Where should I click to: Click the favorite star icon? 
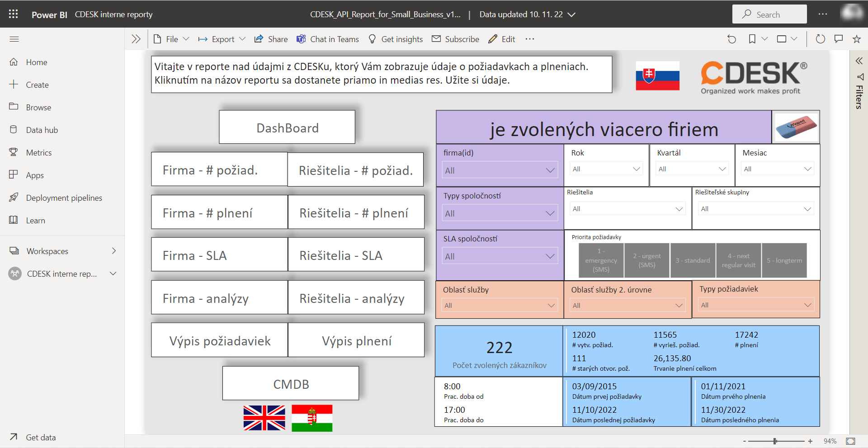pyautogui.click(x=856, y=39)
